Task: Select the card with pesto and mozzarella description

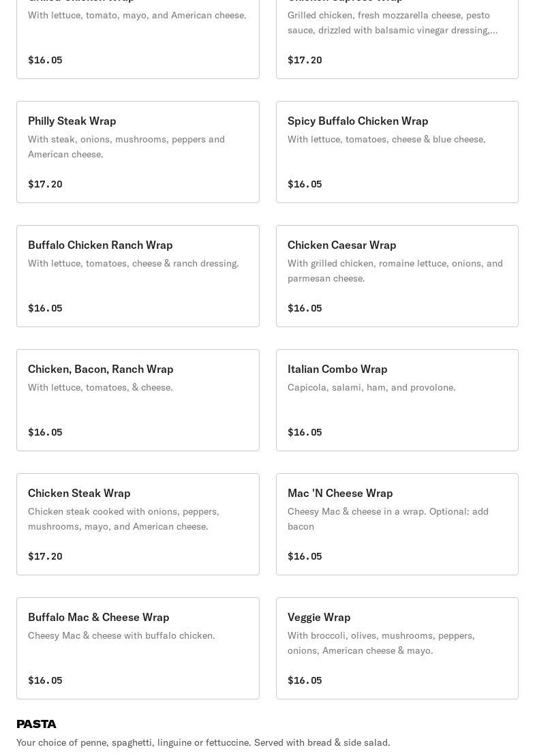Action: (397, 34)
